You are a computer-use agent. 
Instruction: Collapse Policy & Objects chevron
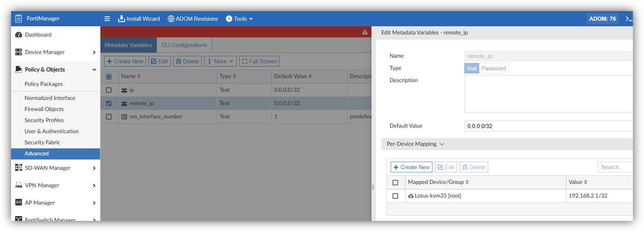[94, 70]
